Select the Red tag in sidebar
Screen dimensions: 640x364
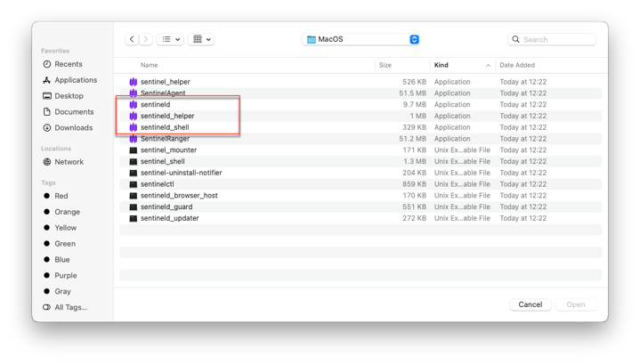click(x=61, y=196)
